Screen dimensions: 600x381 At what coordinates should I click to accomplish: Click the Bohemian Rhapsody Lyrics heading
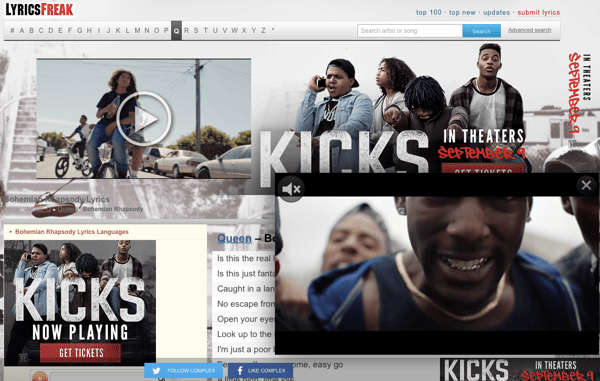pos(57,199)
